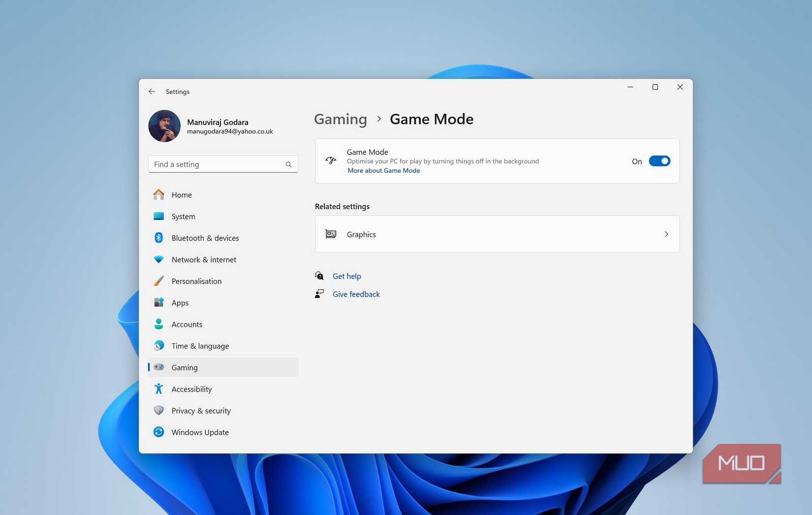Image resolution: width=812 pixels, height=515 pixels.
Task: Expand Graphics via the chevron arrow
Action: pyautogui.click(x=666, y=234)
